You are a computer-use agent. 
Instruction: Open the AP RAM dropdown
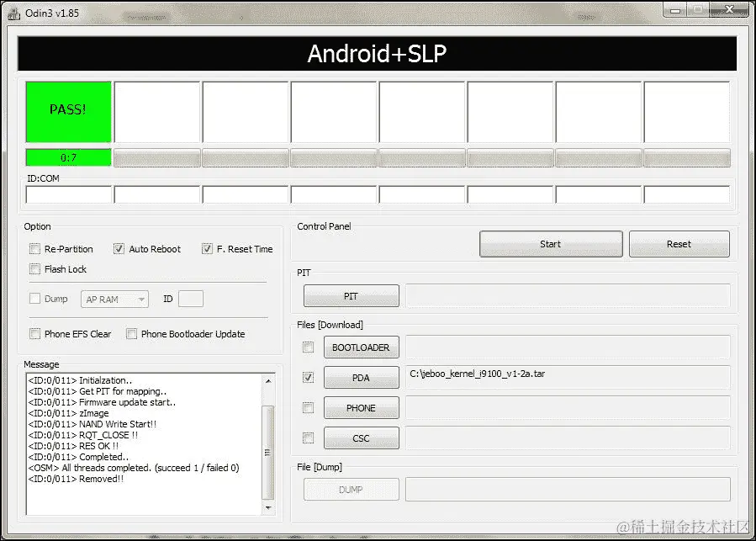[x=114, y=299]
